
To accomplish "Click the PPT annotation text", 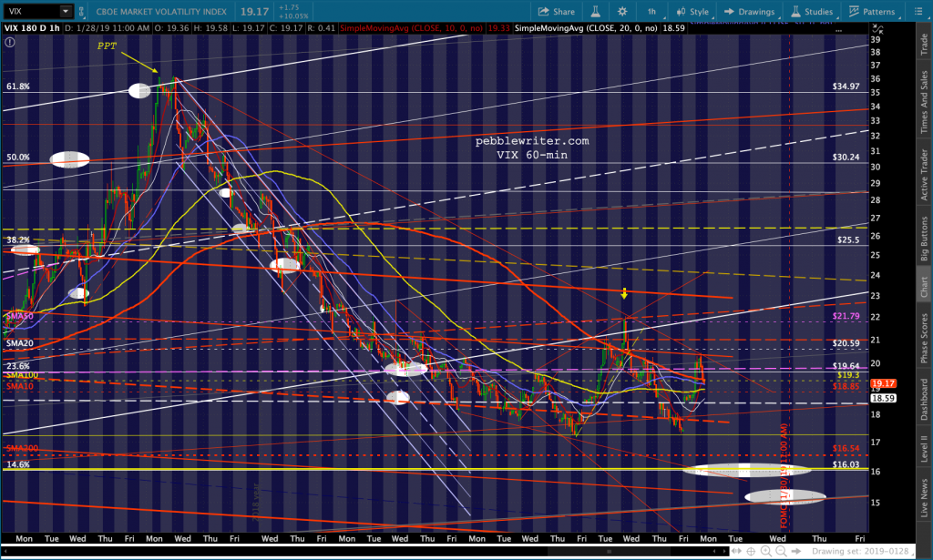I will click(108, 46).
